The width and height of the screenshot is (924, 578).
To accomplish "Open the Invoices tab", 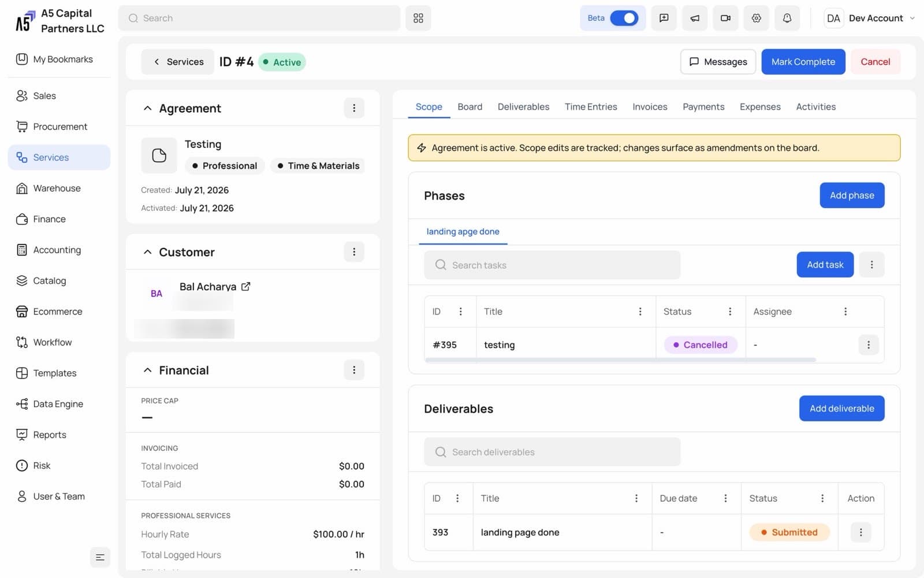I will coord(650,107).
